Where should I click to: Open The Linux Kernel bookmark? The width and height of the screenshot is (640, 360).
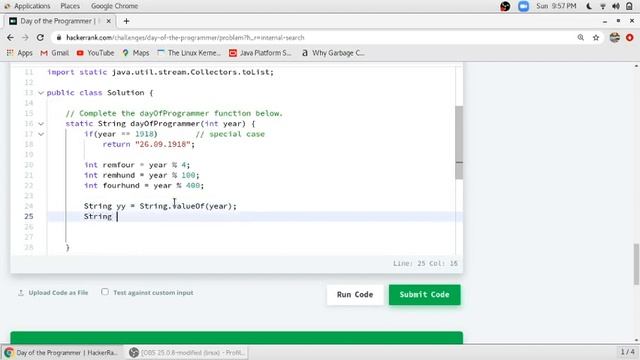pyautogui.click(x=189, y=53)
